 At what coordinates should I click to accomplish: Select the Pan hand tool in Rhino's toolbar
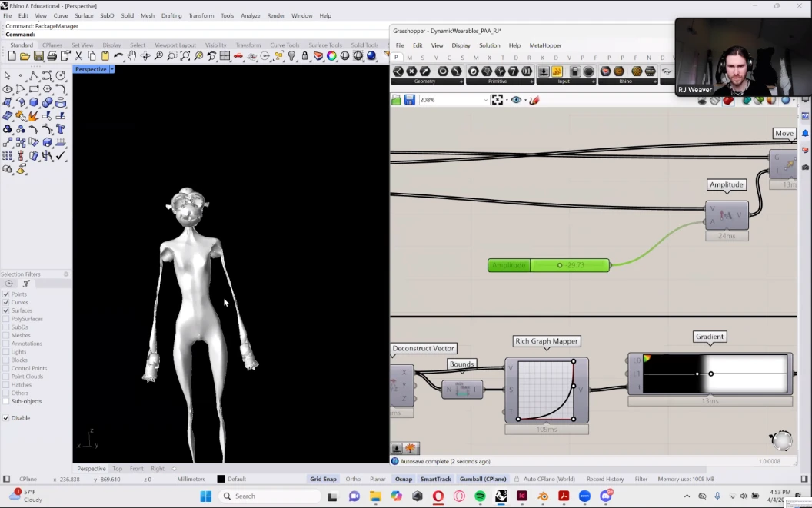131,56
